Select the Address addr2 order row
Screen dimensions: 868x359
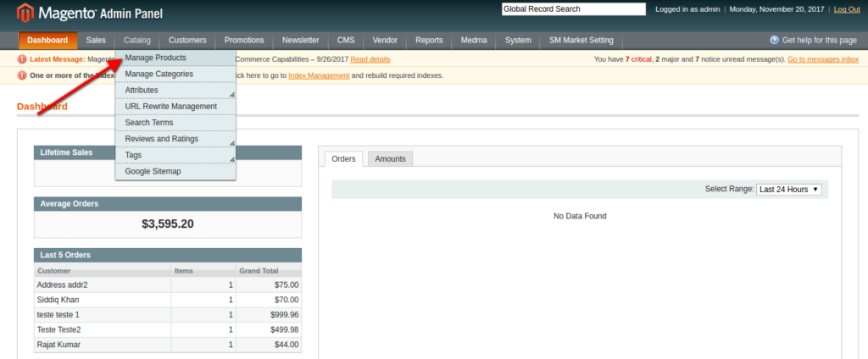tap(168, 284)
